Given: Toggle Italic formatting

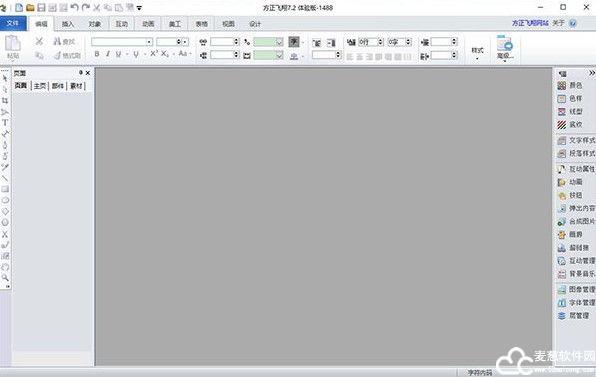Looking at the screenshot, I should point(108,54).
